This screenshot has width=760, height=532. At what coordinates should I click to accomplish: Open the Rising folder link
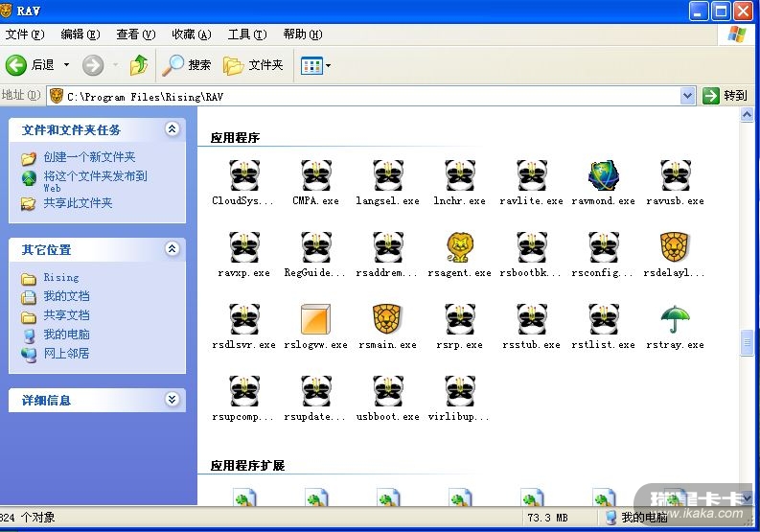[61, 277]
